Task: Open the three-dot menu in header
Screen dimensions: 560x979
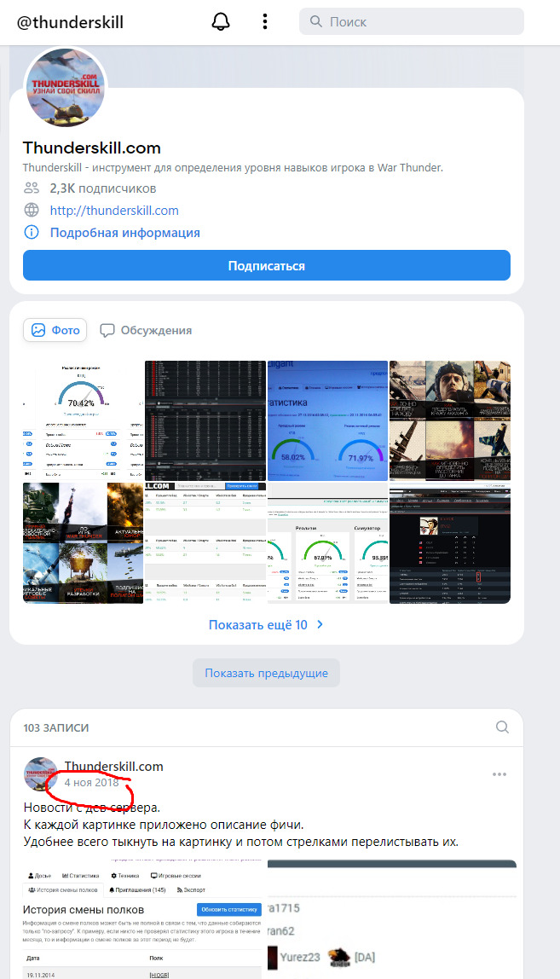Action: pos(265,22)
